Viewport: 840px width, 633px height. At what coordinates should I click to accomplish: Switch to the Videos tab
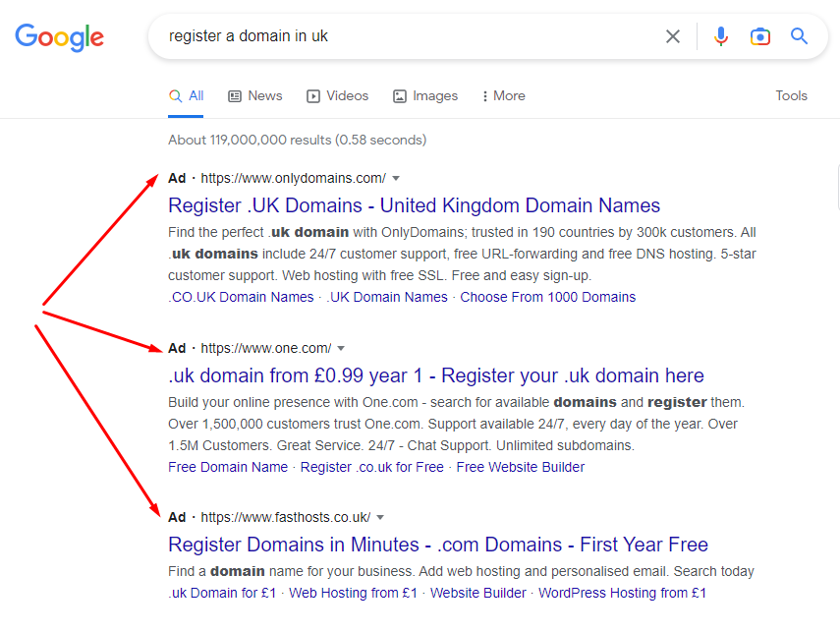(338, 96)
